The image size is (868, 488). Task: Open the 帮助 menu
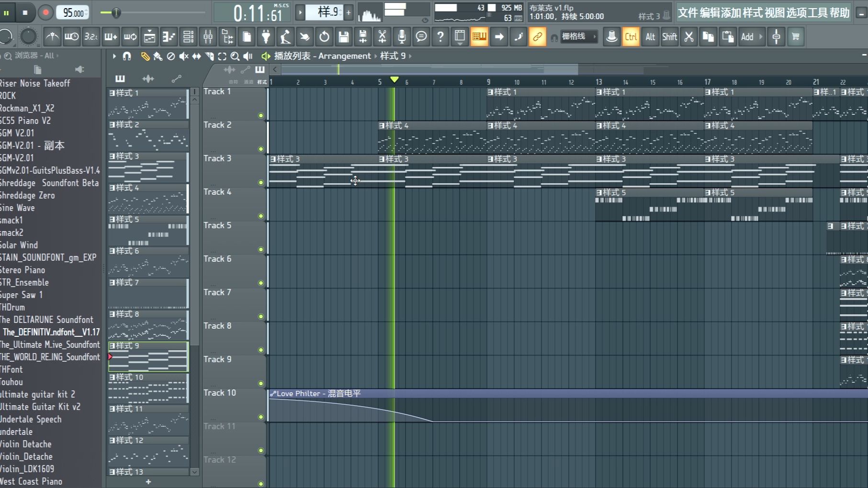840,12
